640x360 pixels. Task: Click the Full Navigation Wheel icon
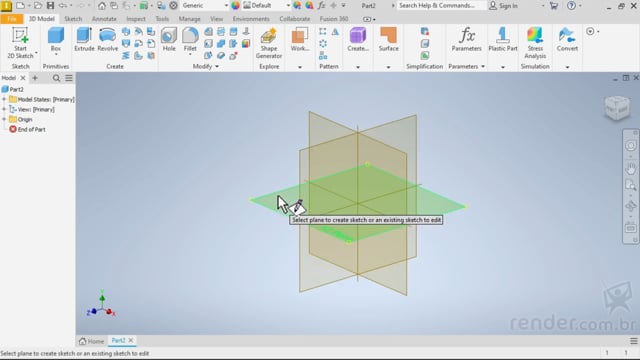[631, 146]
